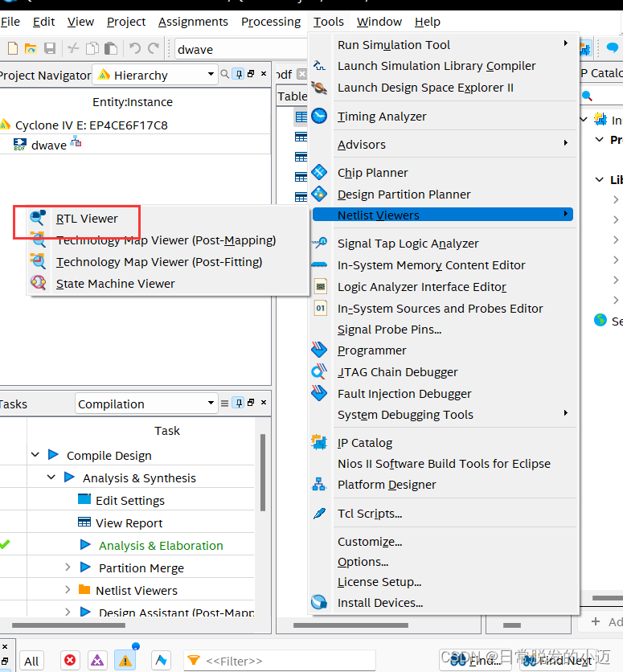
Task: Click the Copy toolbar icon
Action: pos(92,48)
